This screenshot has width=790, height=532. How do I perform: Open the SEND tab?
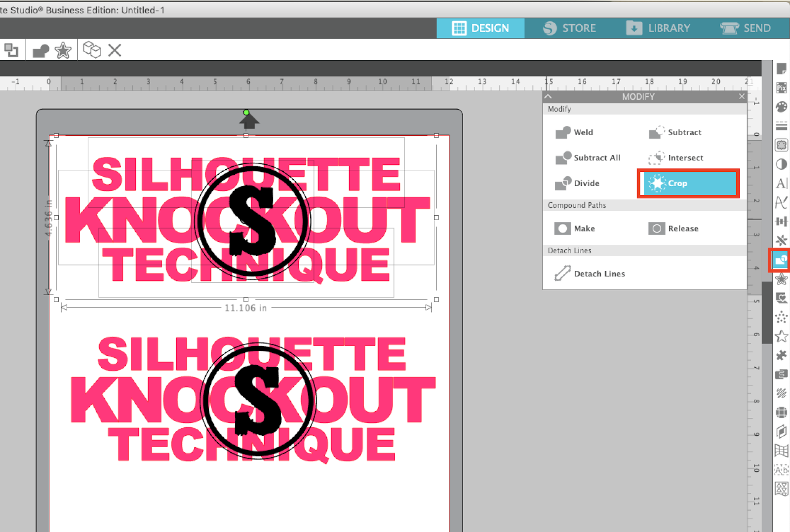click(x=747, y=28)
